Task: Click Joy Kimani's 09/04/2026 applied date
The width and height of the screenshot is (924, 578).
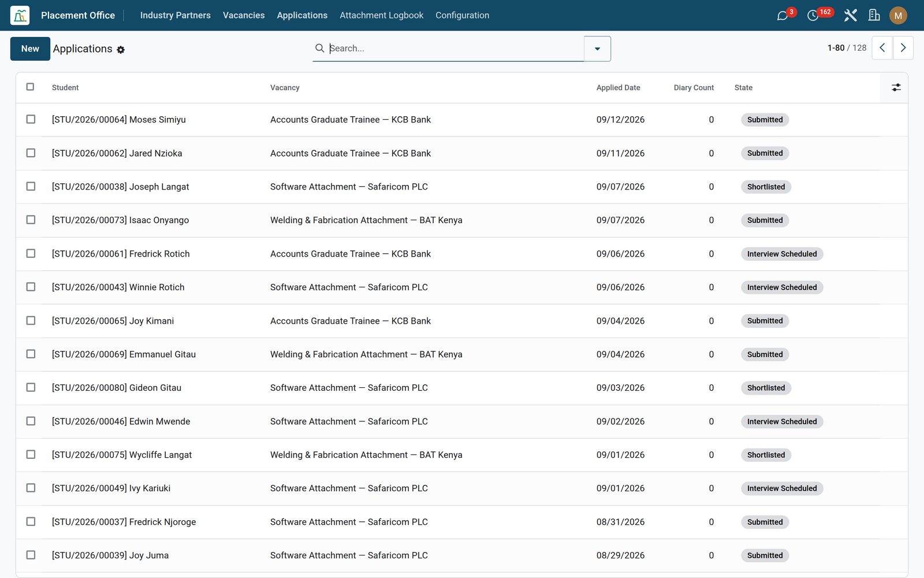Action: click(620, 321)
